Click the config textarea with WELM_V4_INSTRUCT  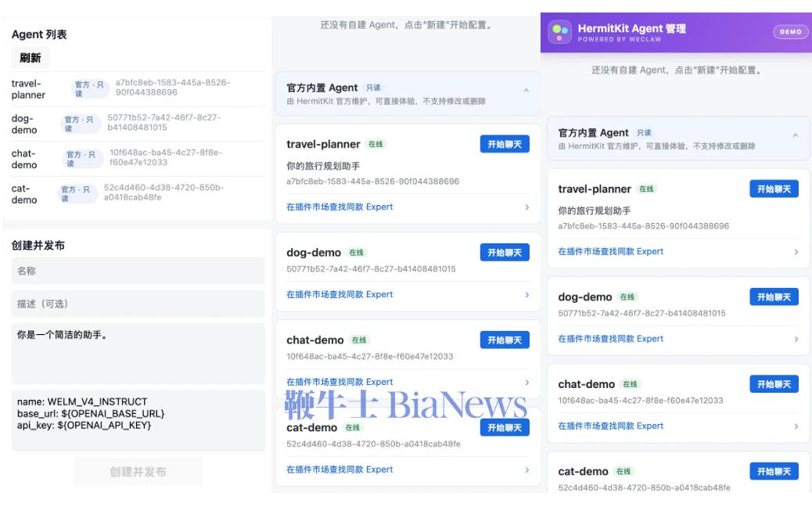(138, 420)
